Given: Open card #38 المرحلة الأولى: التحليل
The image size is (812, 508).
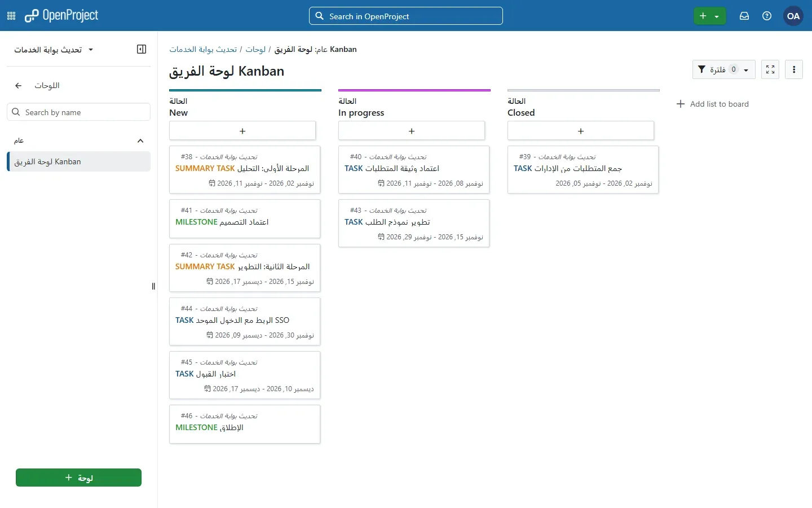Looking at the screenshot, I should point(245,169).
